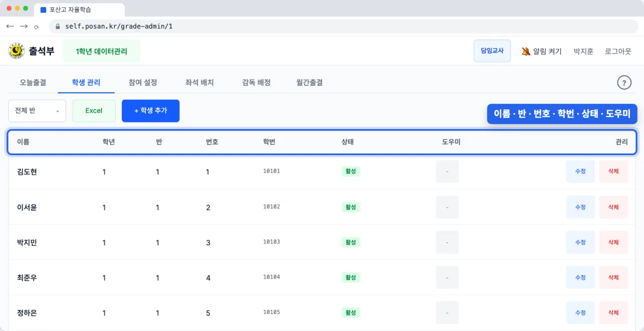Click 알림 켜기 to enable notifications
This screenshot has height=331, width=644.
click(x=541, y=51)
